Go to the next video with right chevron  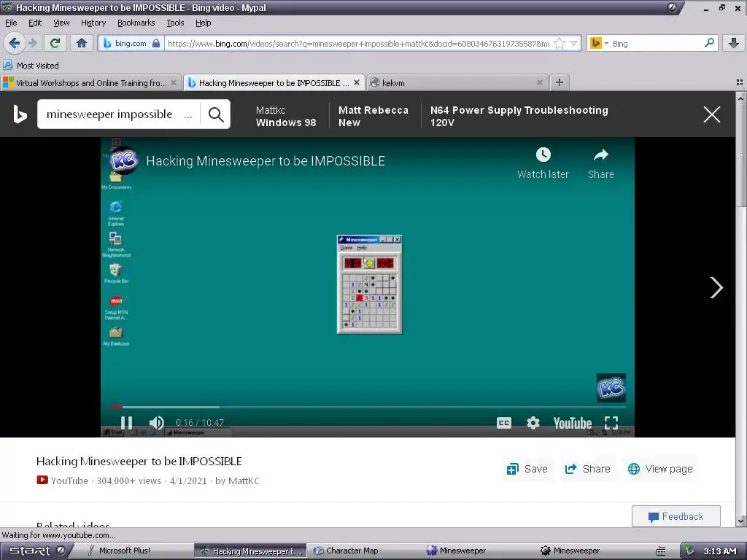(x=716, y=287)
